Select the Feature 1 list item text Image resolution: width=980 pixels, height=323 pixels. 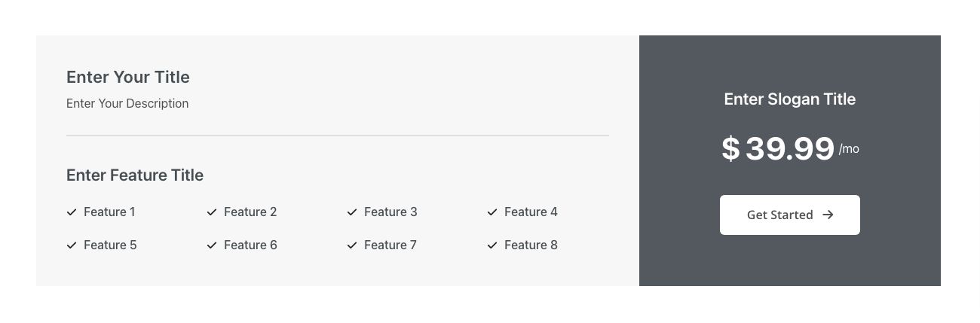109,212
